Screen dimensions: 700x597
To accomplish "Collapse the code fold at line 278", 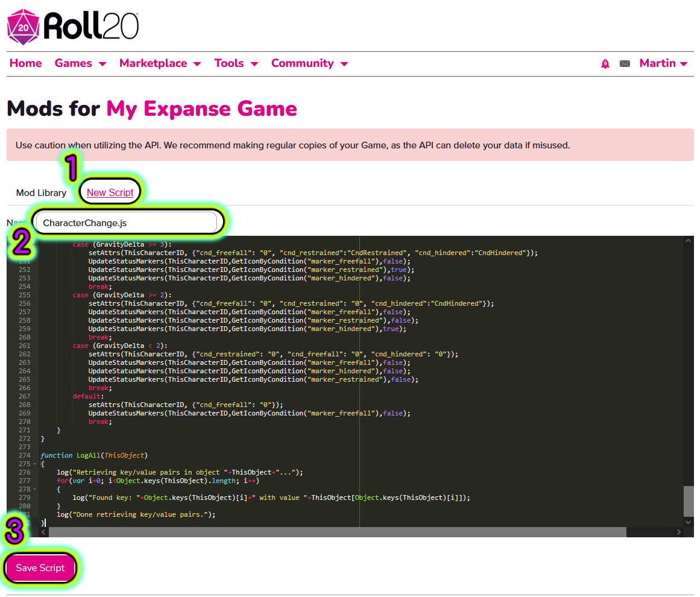I will [x=35, y=490].
